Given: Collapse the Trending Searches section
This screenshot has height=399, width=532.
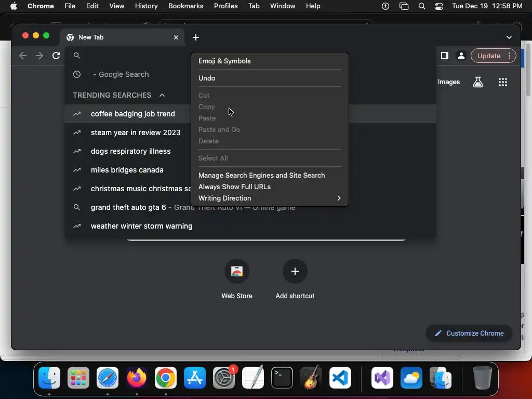Looking at the screenshot, I should click(x=162, y=95).
